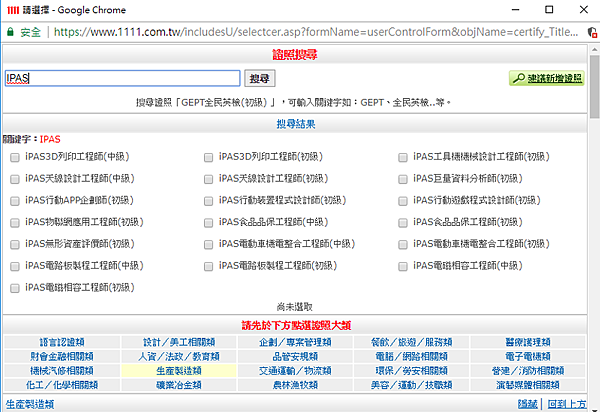600x412 pixels.
Task: Check iPAS電動車機電整合工程師(中級) checkbox
Action: (209, 244)
